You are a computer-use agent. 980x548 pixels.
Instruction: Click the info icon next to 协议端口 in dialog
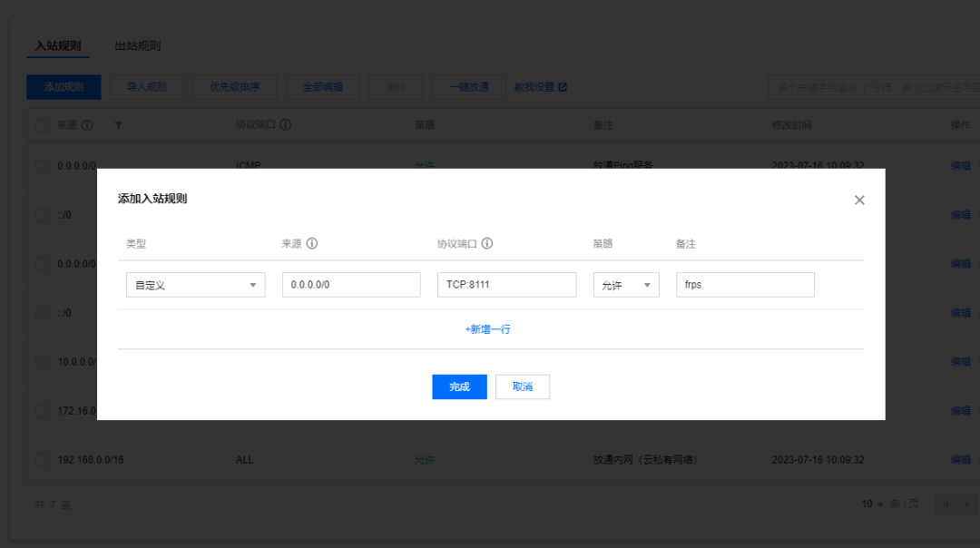point(487,244)
